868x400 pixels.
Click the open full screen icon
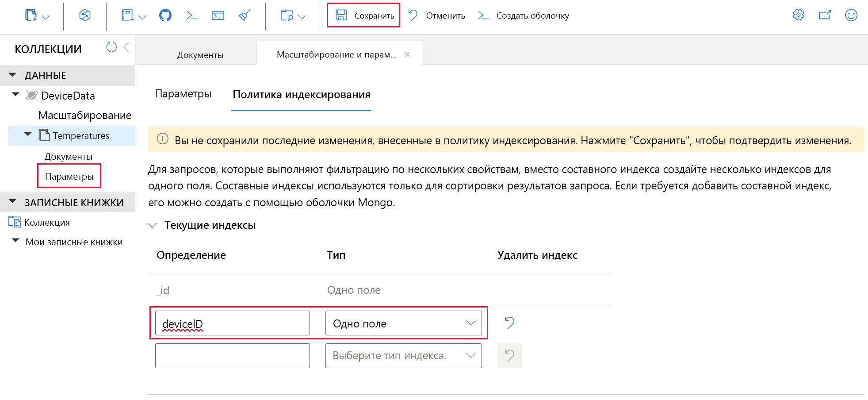tap(825, 15)
